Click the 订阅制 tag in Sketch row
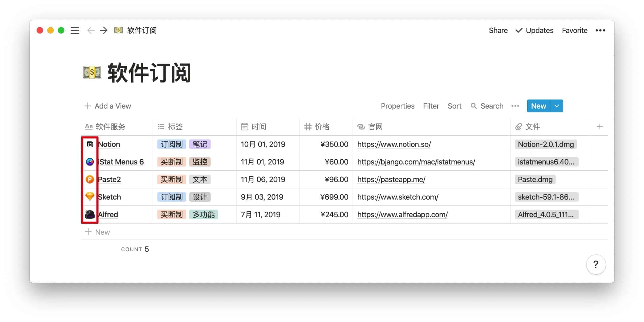Viewport: 644px width, 322px height. [x=172, y=197]
